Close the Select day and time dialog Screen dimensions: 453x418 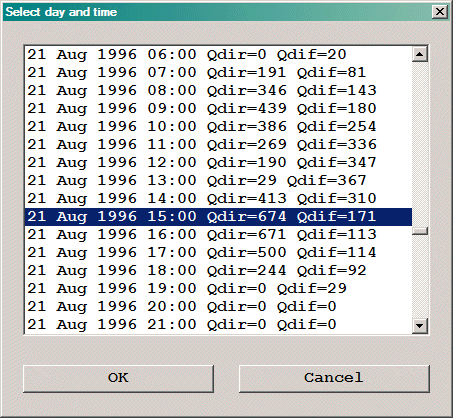(440, 12)
